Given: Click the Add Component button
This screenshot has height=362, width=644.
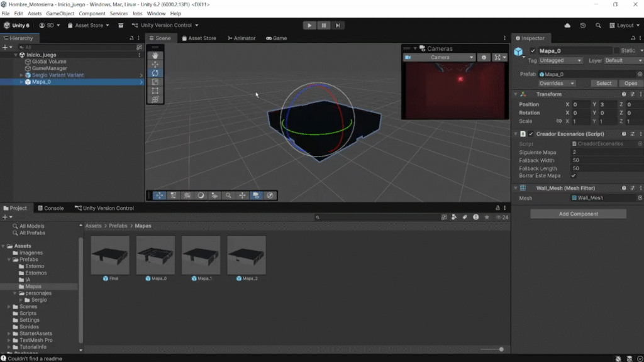Looking at the screenshot, I should [578, 214].
